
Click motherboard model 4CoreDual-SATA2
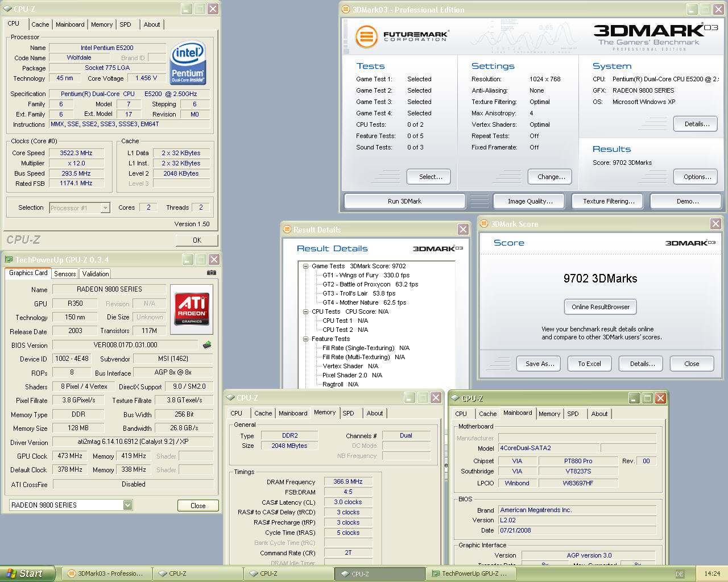tap(548, 448)
